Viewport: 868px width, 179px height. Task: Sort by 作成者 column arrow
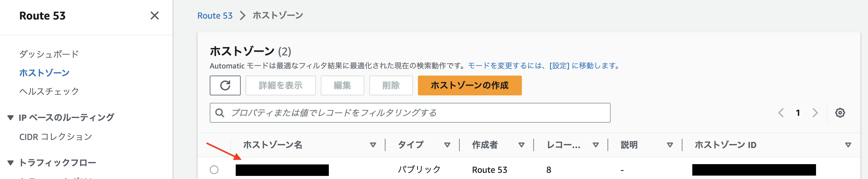(x=521, y=145)
